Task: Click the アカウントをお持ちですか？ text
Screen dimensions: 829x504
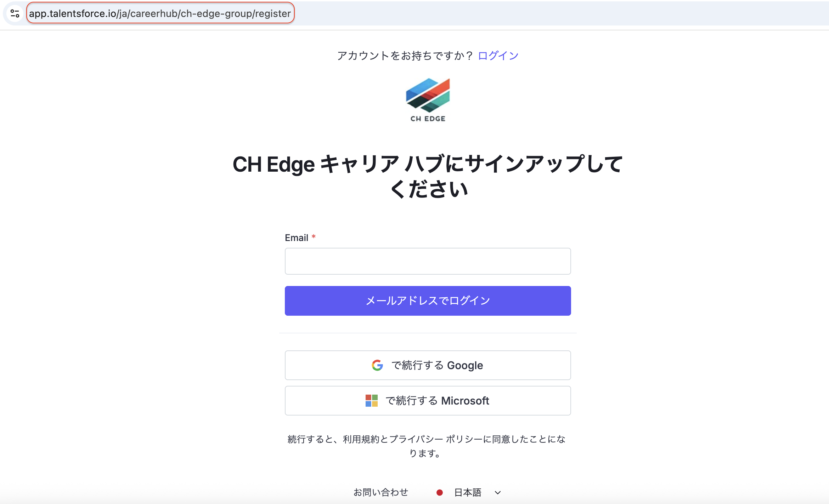Action: point(405,56)
